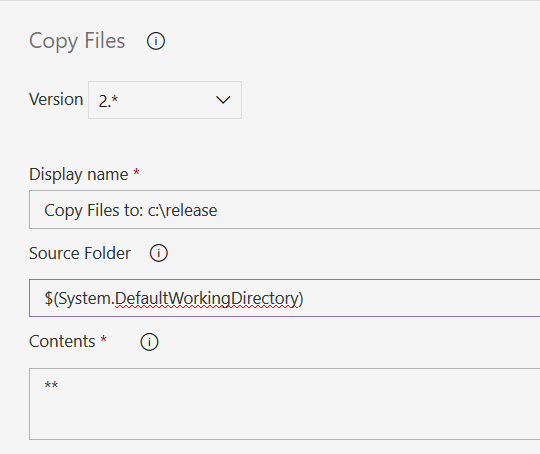Open the Version 2.* combo box
The width and height of the screenshot is (540, 454).
point(165,100)
